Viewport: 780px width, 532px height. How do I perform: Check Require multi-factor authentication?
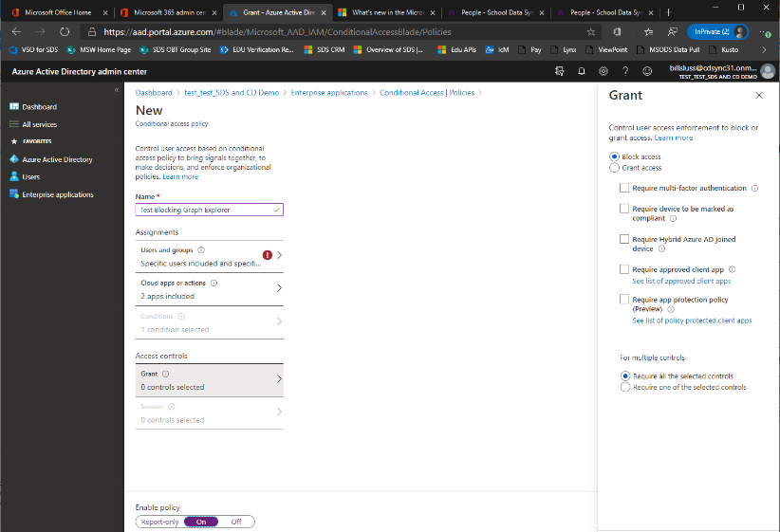coord(623,188)
